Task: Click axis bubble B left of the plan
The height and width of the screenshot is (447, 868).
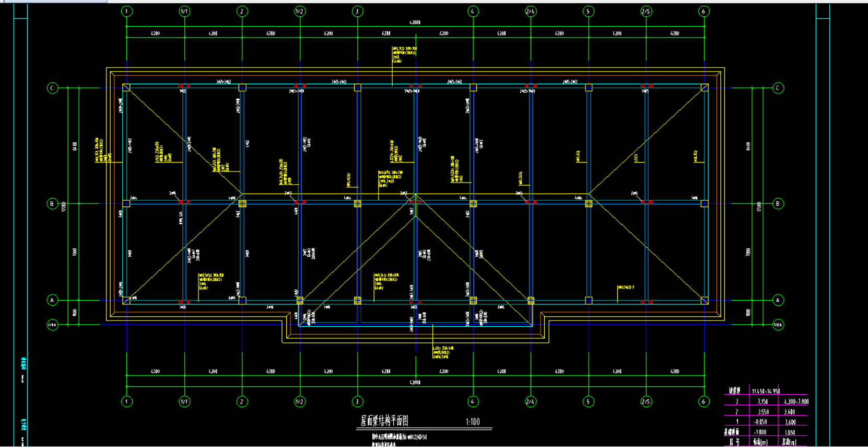Action: click(x=52, y=203)
